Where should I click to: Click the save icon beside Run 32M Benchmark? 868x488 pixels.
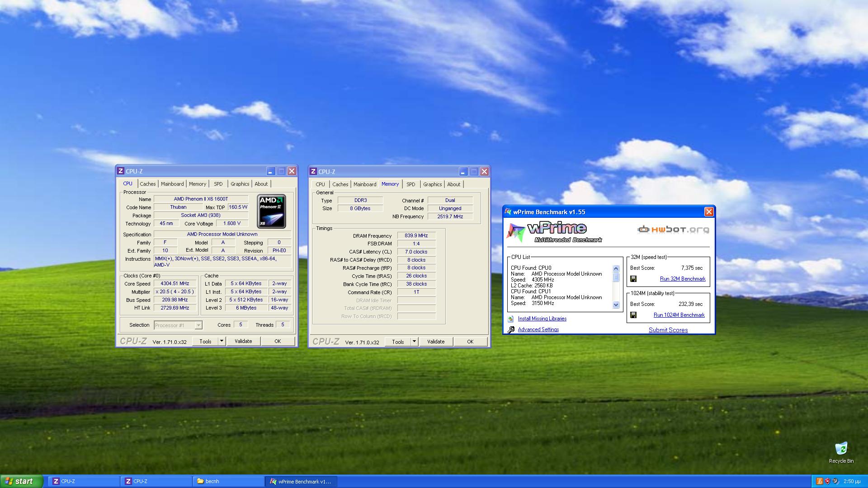[x=633, y=279]
